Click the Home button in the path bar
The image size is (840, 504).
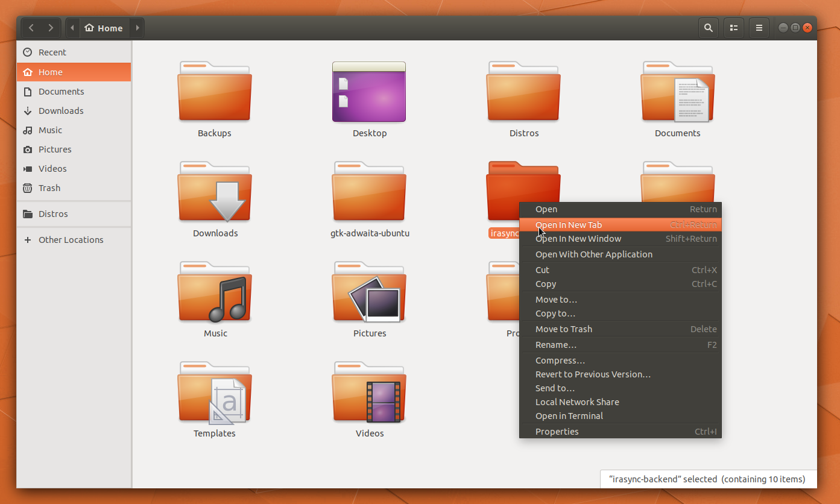[x=104, y=28]
